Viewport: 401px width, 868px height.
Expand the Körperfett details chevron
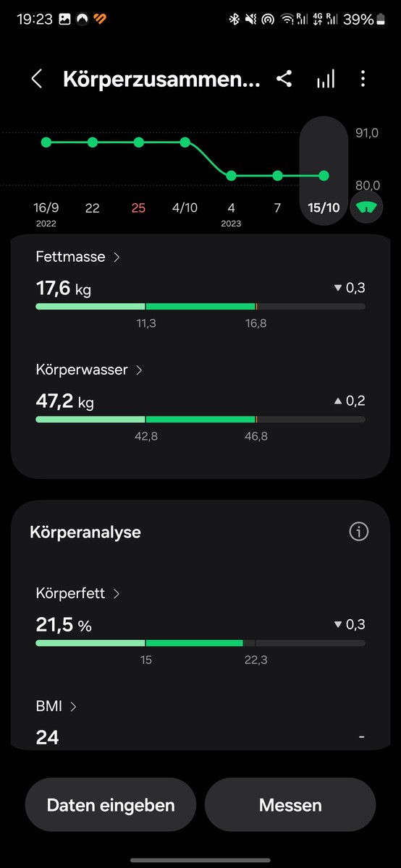[x=117, y=593]
